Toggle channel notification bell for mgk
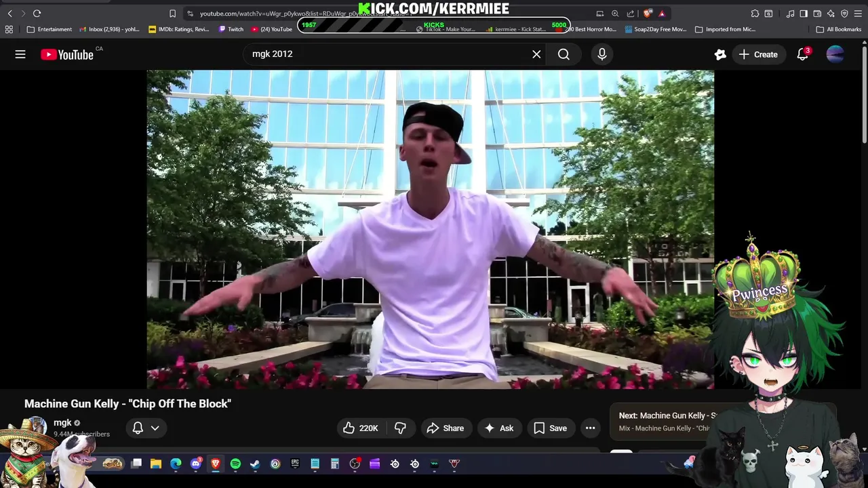 (138, 428)
